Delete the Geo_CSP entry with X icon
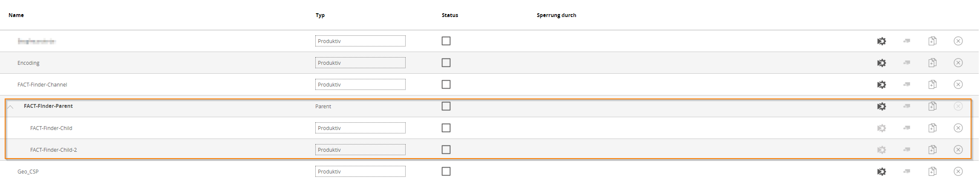Screen dimensions: 980x182 click(x=958, y=171)
